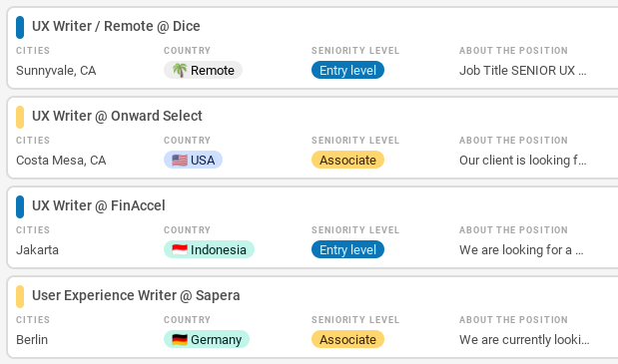Image resolution: width=618 pixels, height=364 pixels.
Task: Click the palm tree Remote country tag
Action: (203, 70)
